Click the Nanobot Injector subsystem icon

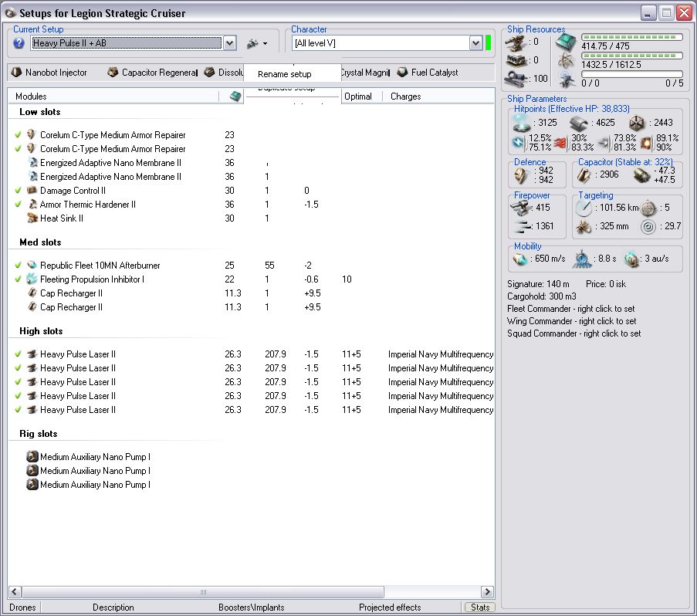pyautogui.click(x=15, y=73)
